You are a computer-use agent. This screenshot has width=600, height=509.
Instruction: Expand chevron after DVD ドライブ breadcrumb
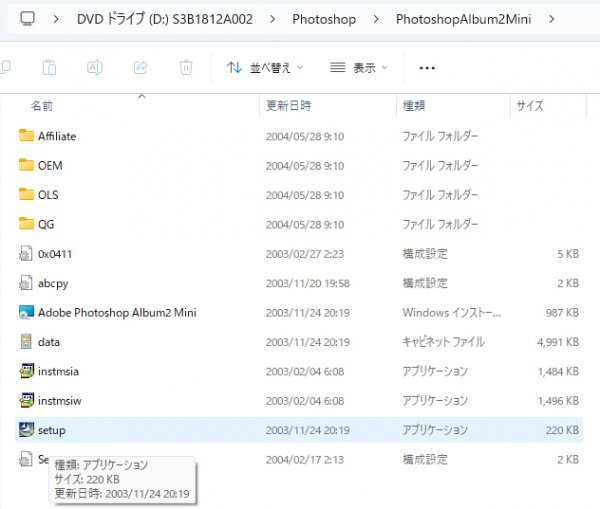tap(272, 19)
